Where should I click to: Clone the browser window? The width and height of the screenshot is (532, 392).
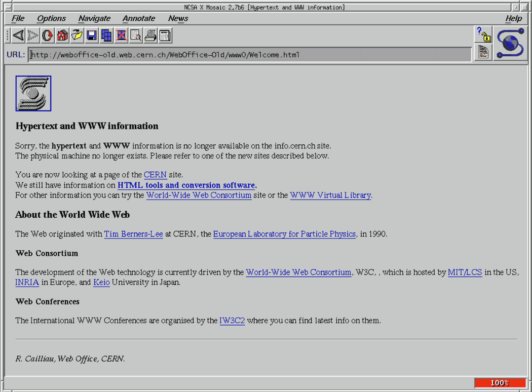tap(105, 35)
